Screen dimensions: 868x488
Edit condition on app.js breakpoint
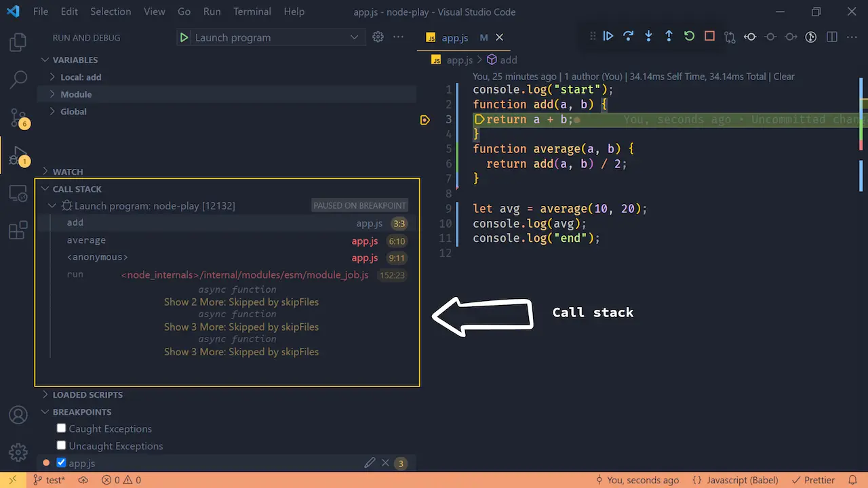coord(370,463)
